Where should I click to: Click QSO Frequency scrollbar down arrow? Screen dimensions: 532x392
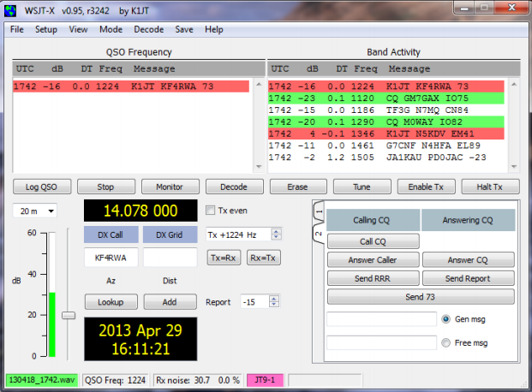tap(259, 167)
